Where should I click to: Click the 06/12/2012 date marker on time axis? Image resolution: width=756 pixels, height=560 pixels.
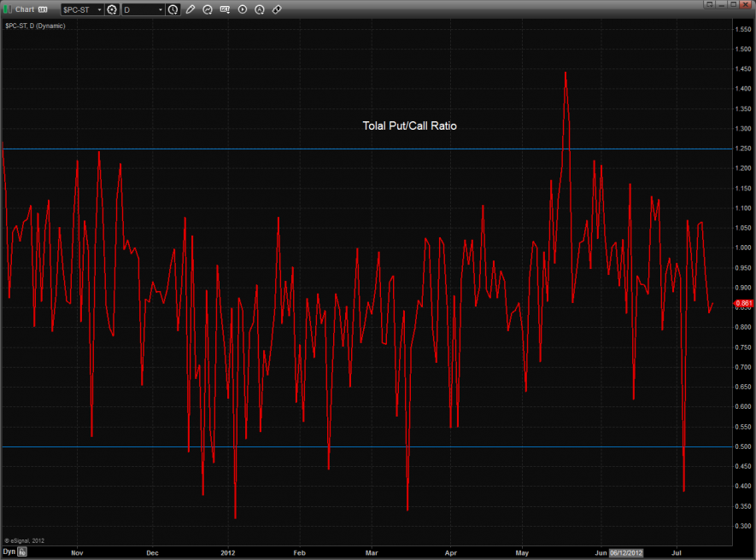point(625,552)
